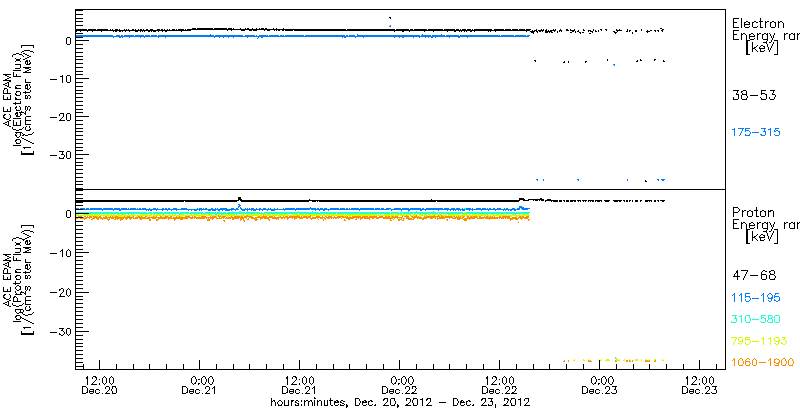Select the 310-580 proton energy legend
The height and width of the screenshot is (410, 800).
(756, 320)
